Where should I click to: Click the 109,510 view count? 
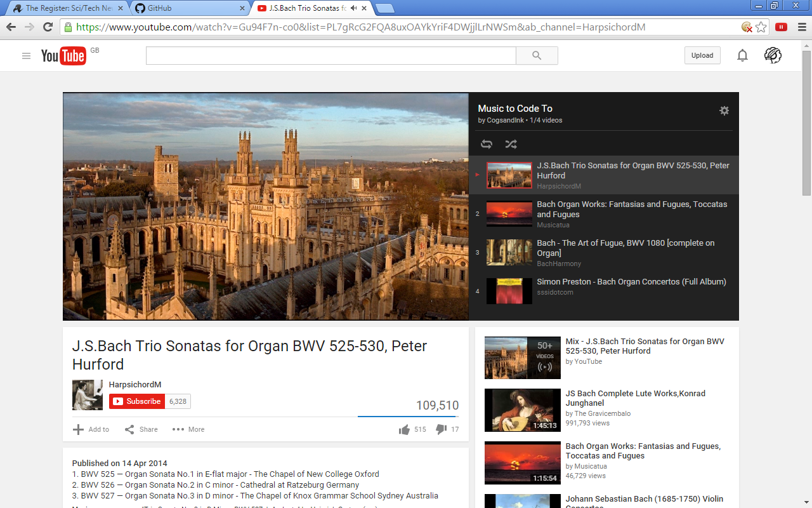coord(437,405)
